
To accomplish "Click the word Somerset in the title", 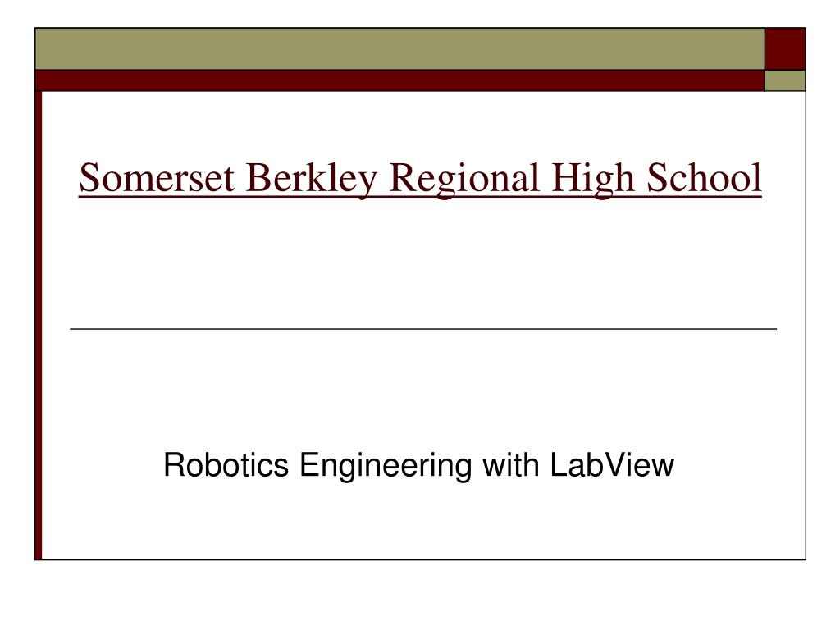I will click(157, 177).
